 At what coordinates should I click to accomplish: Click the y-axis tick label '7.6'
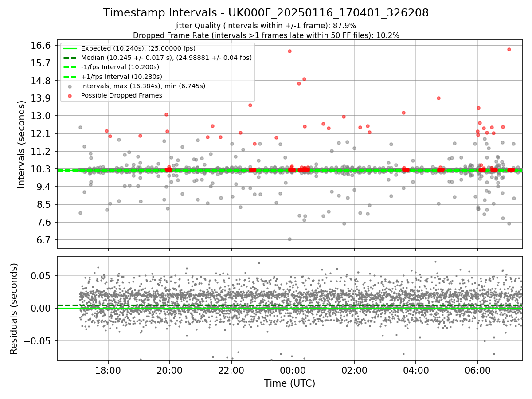click(x=44, y=223)
